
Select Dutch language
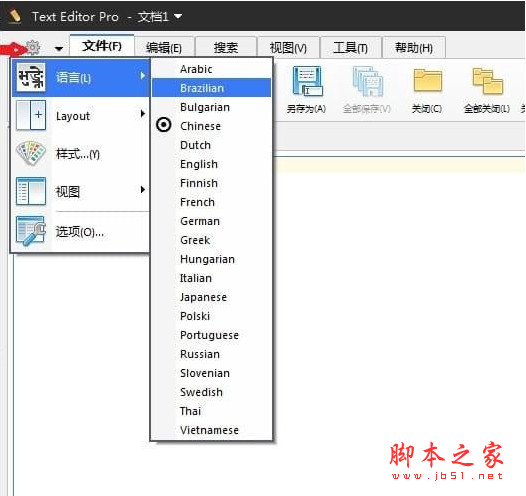[211, 145]
